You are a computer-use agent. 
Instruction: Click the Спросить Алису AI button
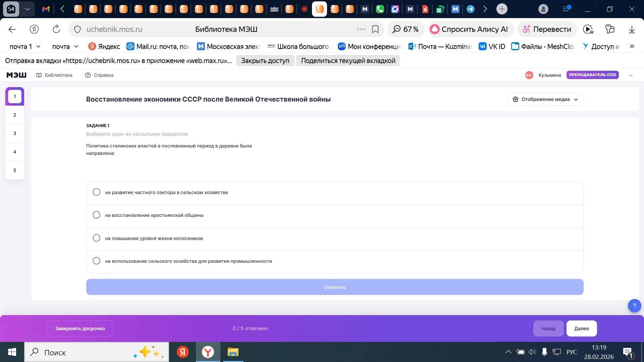[470, 29]
